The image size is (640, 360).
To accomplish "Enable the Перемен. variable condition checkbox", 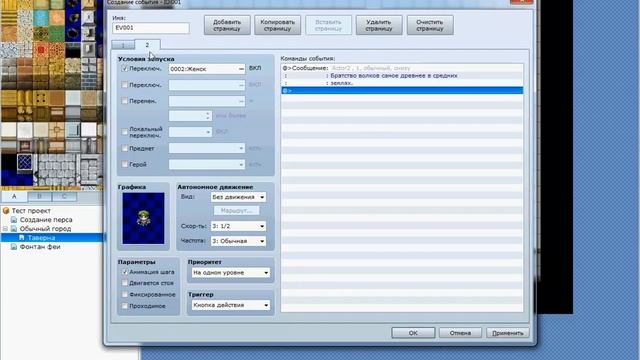I will [124, 101].
